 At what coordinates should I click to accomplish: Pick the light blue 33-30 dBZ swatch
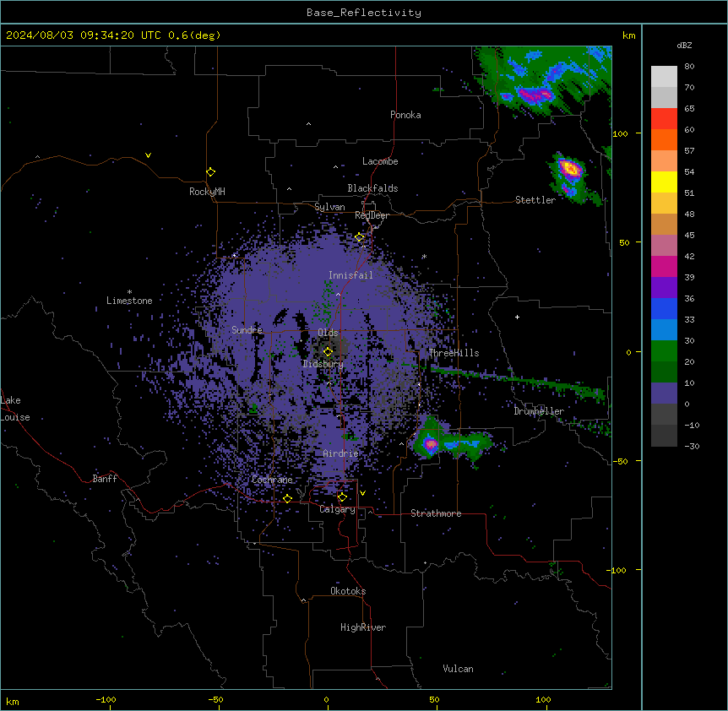click(x=664, y=329)
